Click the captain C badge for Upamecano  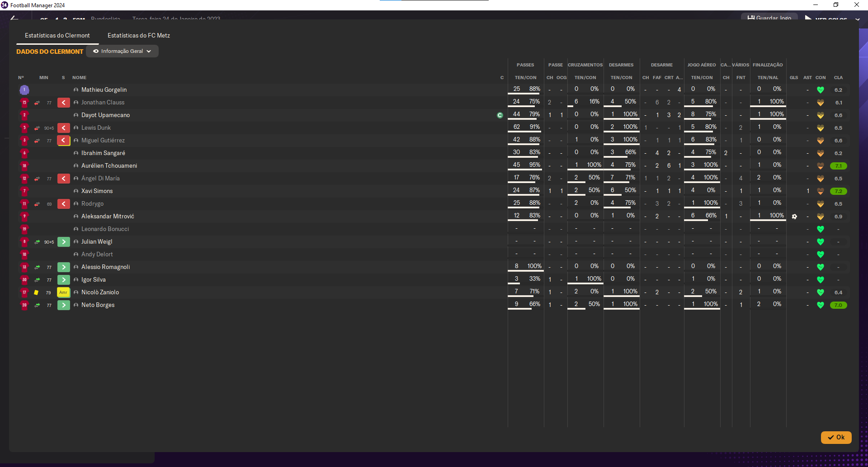click(500, 115)
